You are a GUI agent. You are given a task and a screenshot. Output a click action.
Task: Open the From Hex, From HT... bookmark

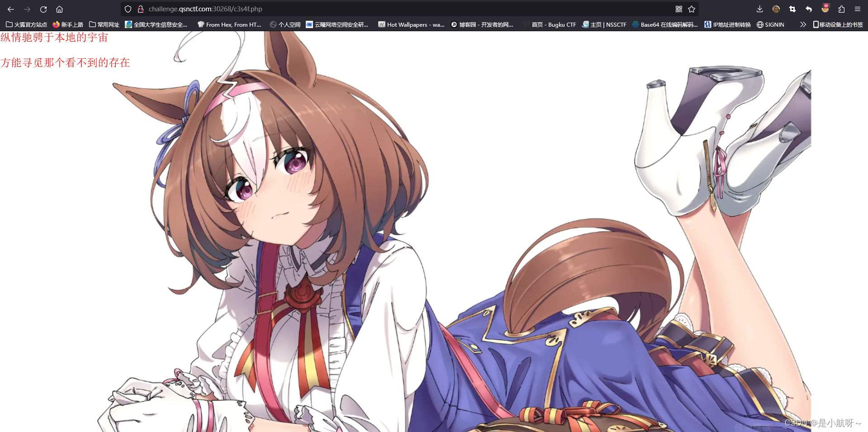[x=229, y=24]
